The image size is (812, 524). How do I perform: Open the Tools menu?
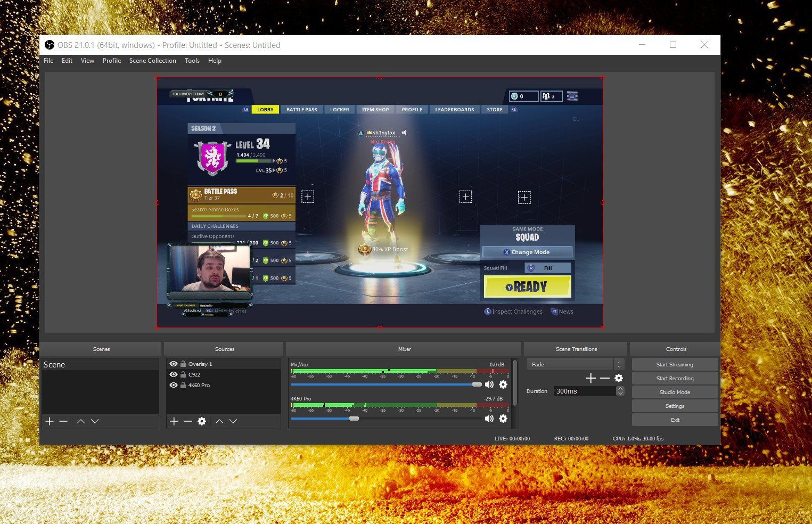pyautogui.click(x=192, y=61)
